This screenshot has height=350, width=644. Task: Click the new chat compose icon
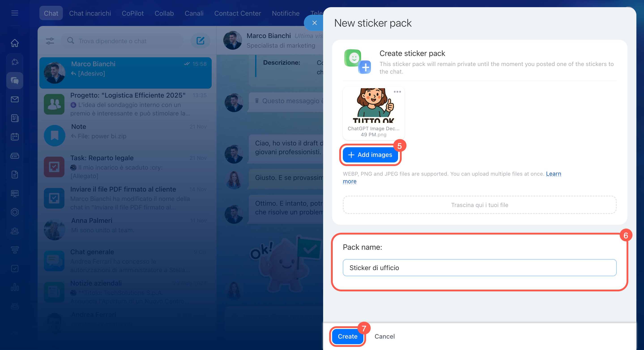(200, 41)
